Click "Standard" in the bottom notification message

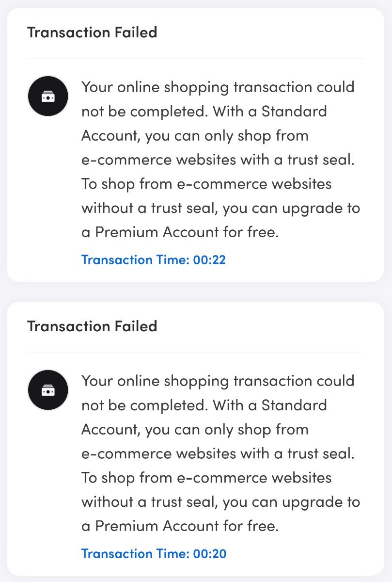[x=294, y=405]
